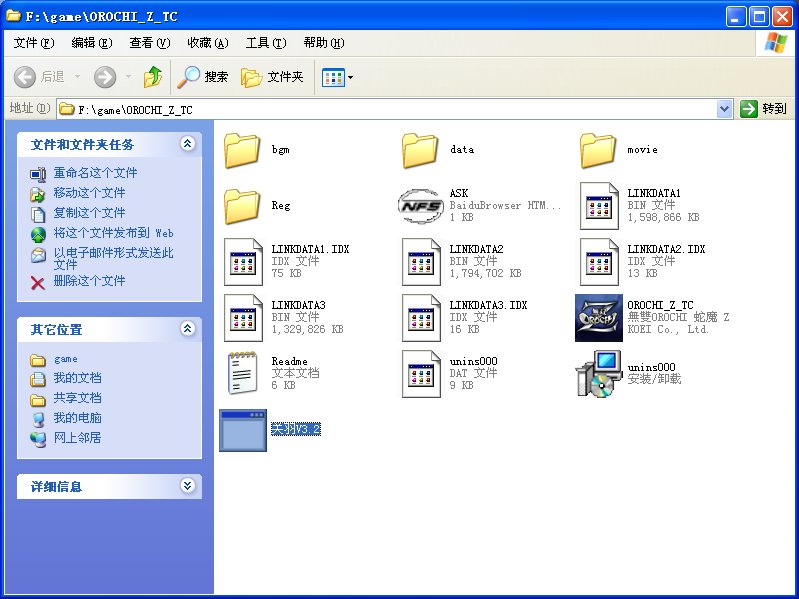
Task: Open the 工具(T) menu
Action: point(265,43)
